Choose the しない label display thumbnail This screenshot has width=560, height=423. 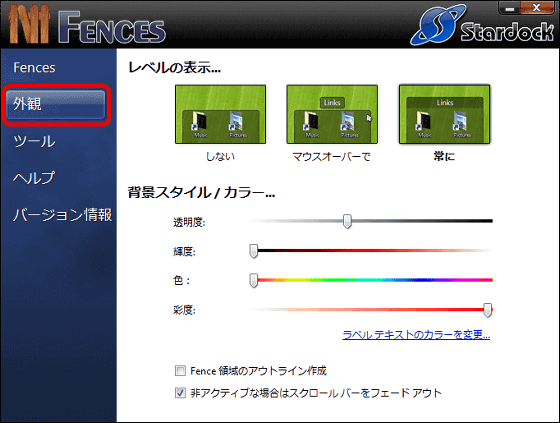[220, 114]
